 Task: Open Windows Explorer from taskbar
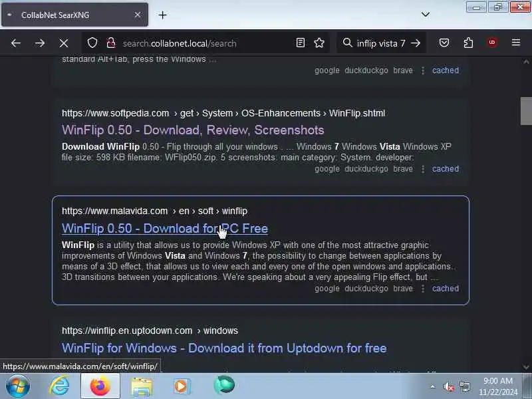pos(142,386)
